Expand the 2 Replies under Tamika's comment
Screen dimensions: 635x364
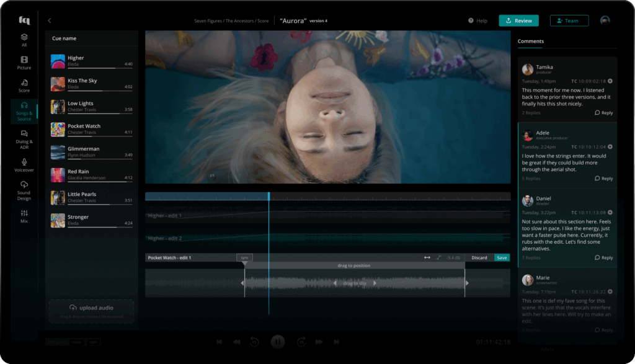tap(531, 113)
